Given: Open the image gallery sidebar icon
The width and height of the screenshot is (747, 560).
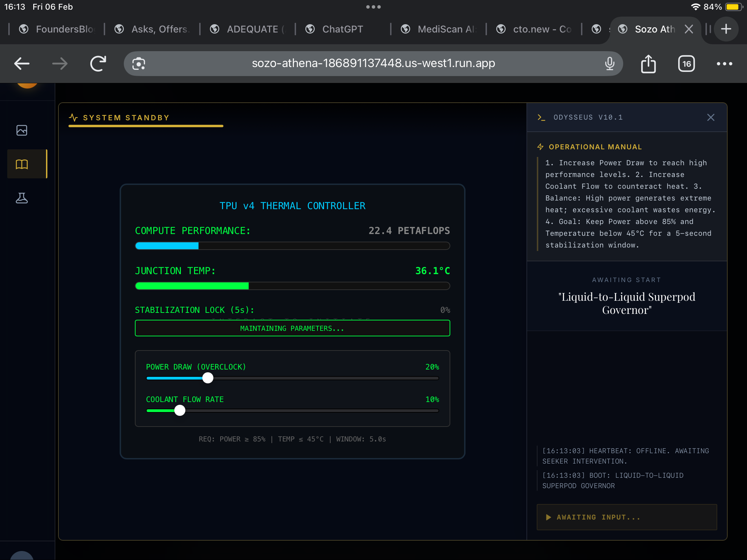Looking at the screenshot, I should (22, 130).
